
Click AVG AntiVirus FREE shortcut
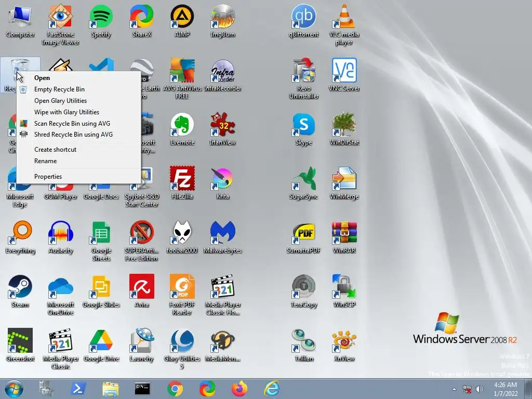(182, 79)
